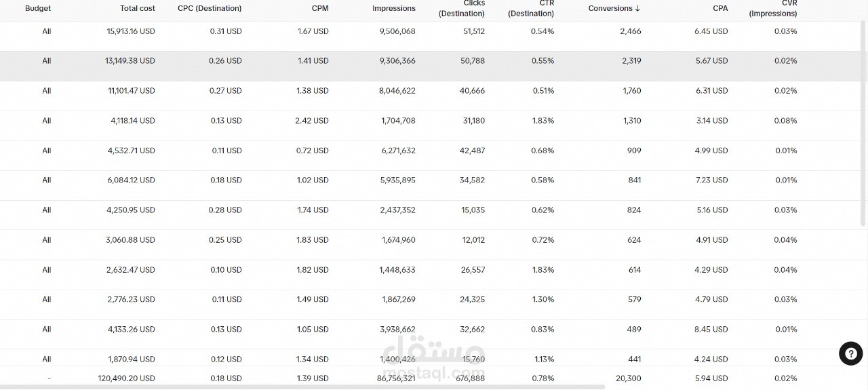The width and height of the screenshot is (868, 390).
Task: Select the Clicks (Destination) column header
Action: click(462, 8)
